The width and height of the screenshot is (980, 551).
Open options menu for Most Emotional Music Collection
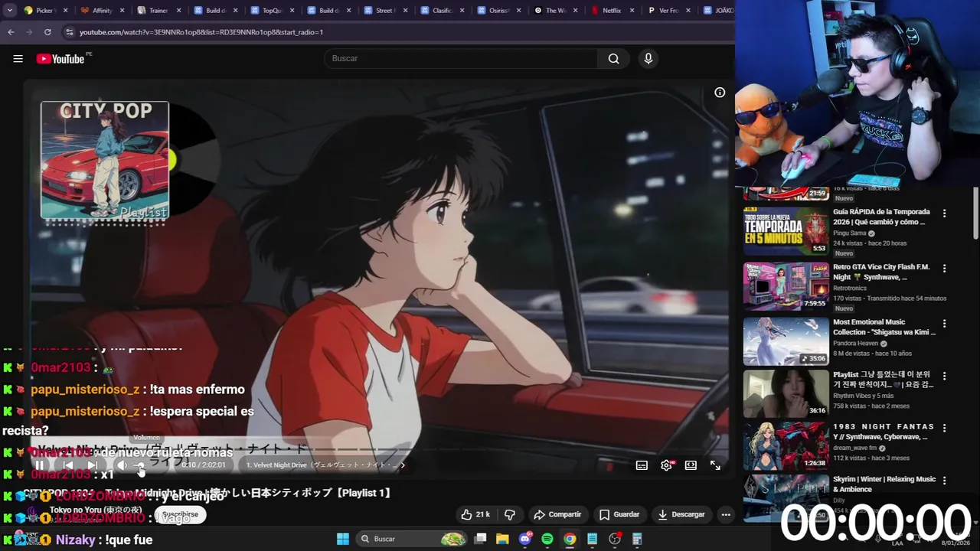tap(944, 324)
